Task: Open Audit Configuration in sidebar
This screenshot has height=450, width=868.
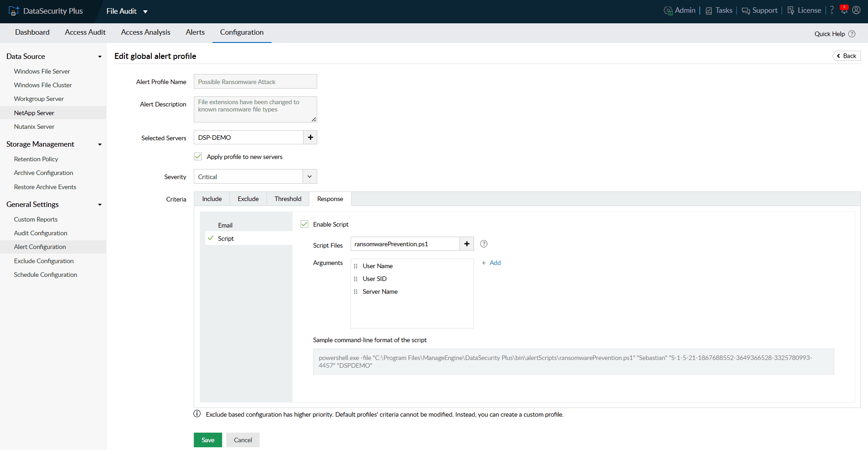Action: click(x=41, y=233)
